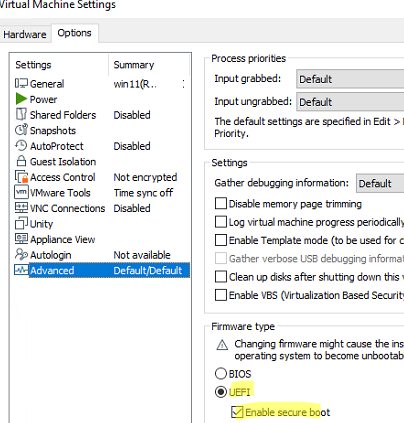The width and height of the screenshot is (404, 423).
Task: Select the VNC Connections row
Action: pyautogui.click(x=102, y=208)
